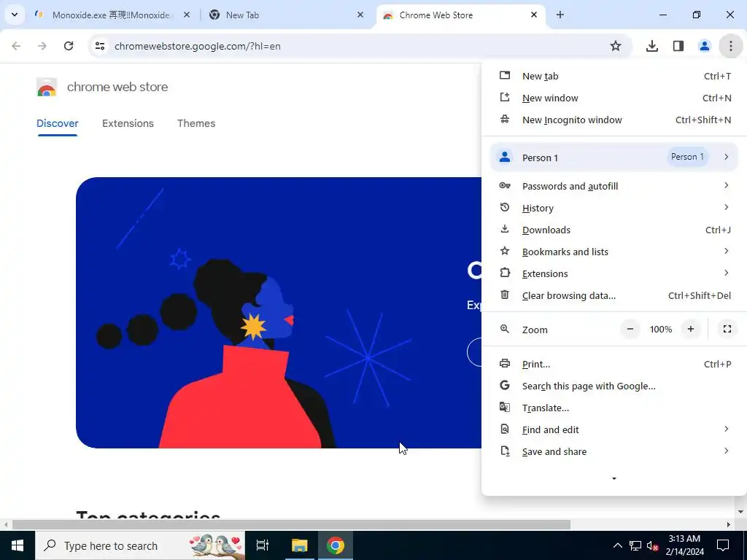
Task: Open a new tab with the plus button
Action: pyautogui.click(x=560, y=15)
